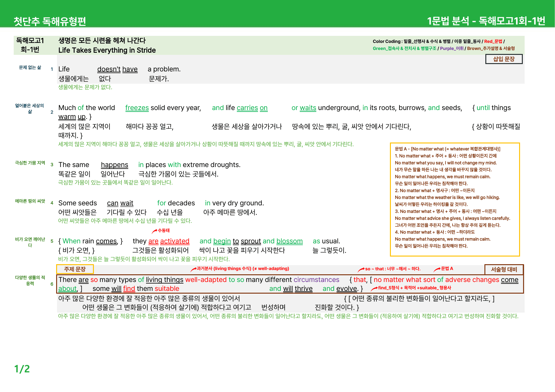Screen dimensions: 555x392
Task: Click the title 'Life Takes Everything in Stride'
Action: click(107, 50)
